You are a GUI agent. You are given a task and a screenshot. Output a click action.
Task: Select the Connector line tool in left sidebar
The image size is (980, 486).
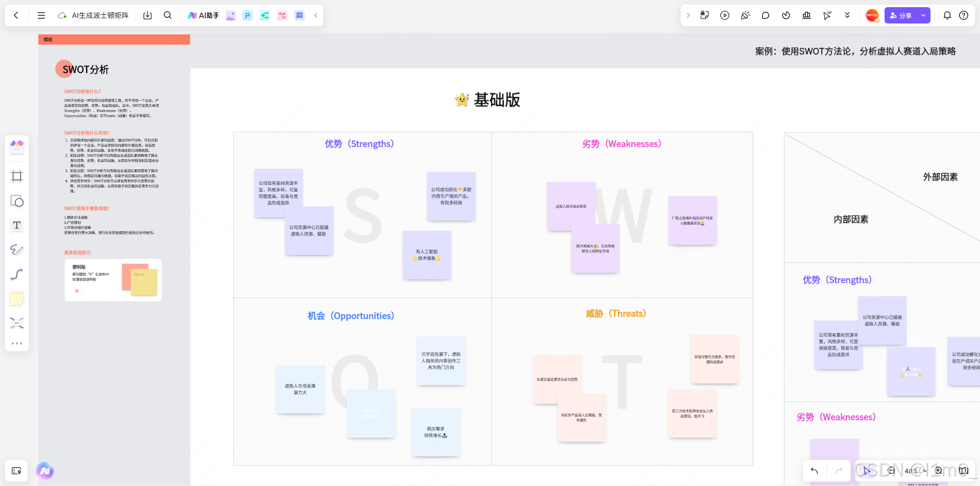pos(17,274)
